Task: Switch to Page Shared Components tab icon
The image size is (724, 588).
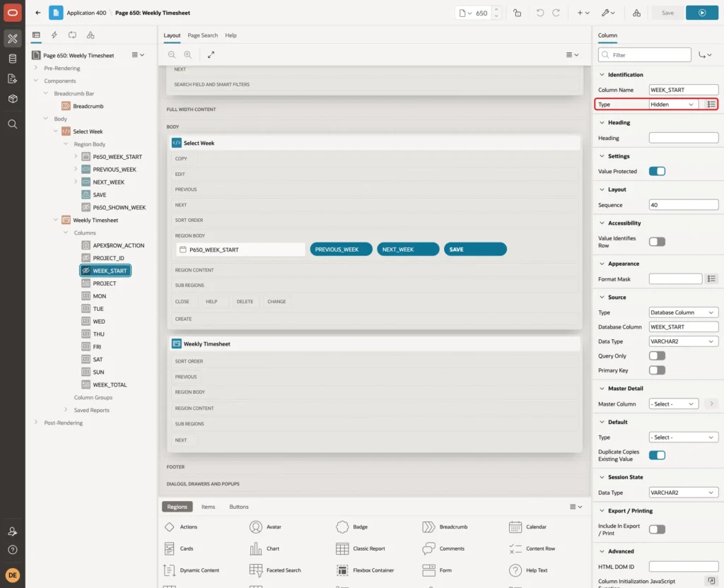Action: 90,35
